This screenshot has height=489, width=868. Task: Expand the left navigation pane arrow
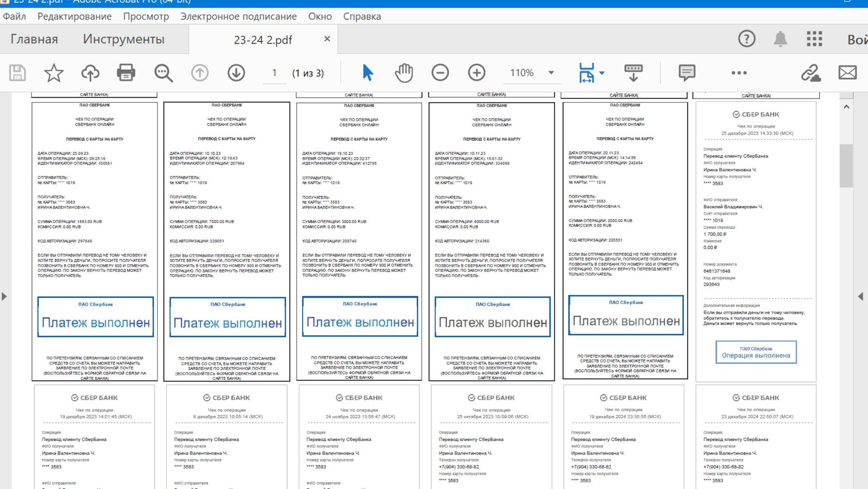click(x=5, y=297)
